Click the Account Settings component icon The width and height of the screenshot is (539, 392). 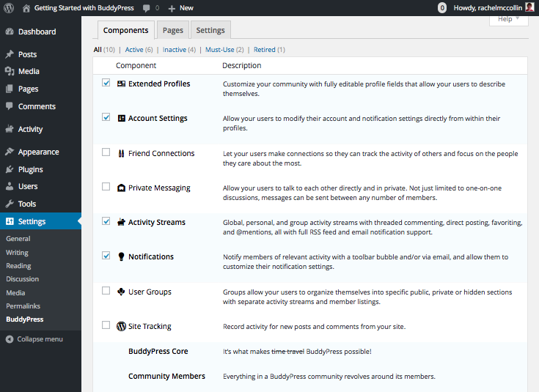click(121, 118)
